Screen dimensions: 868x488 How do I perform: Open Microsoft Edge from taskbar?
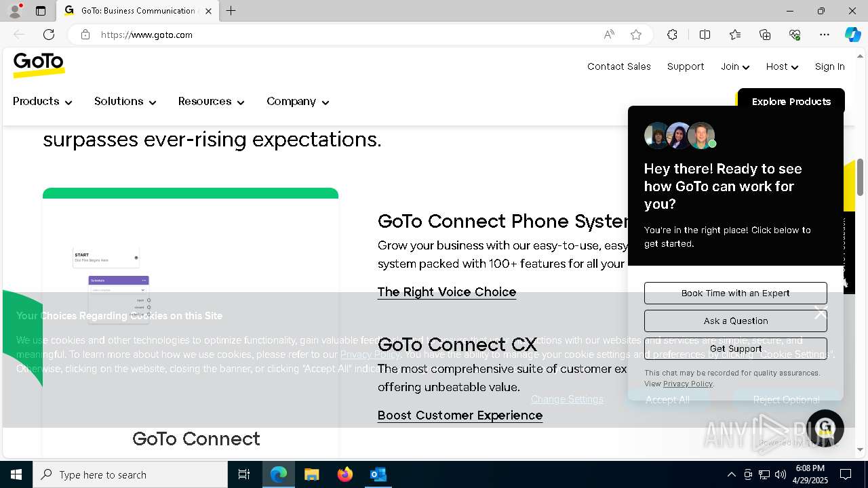(x=279, y=474)
